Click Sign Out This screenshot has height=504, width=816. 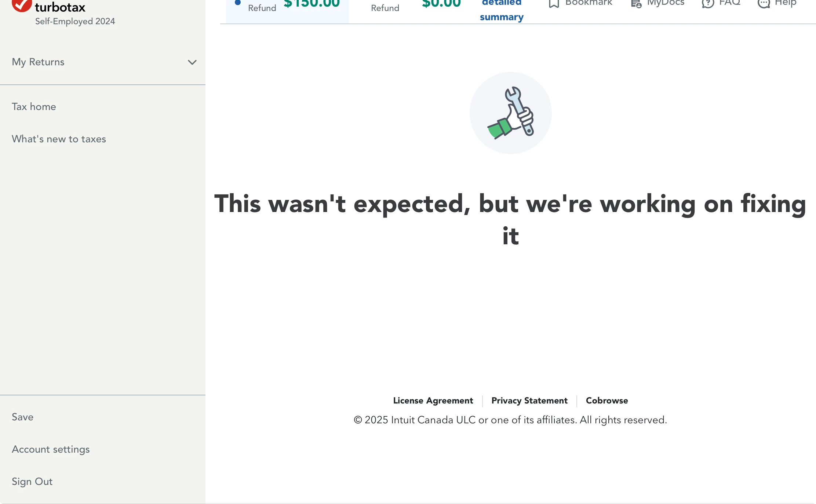[32, 482]
